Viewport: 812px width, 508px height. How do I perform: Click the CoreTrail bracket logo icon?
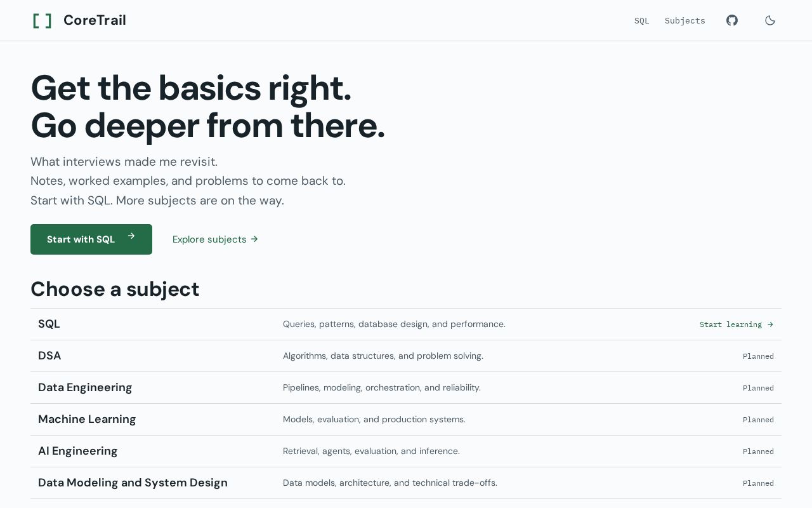click(43, 20)
